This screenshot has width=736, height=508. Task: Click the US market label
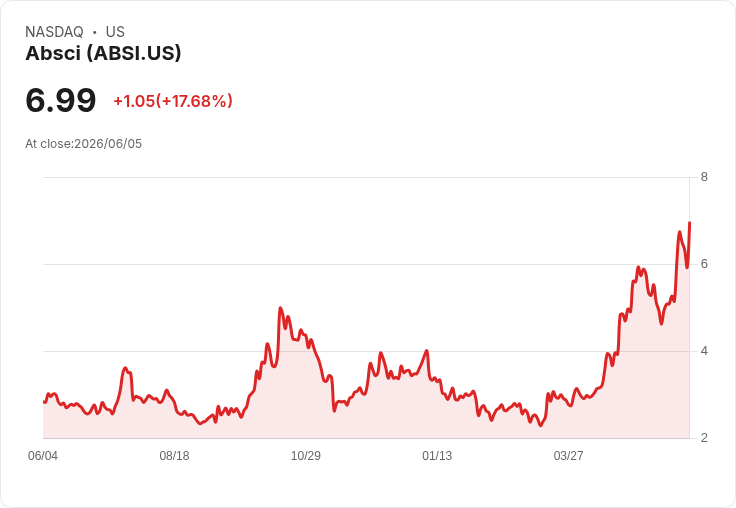tap(115, 32)
